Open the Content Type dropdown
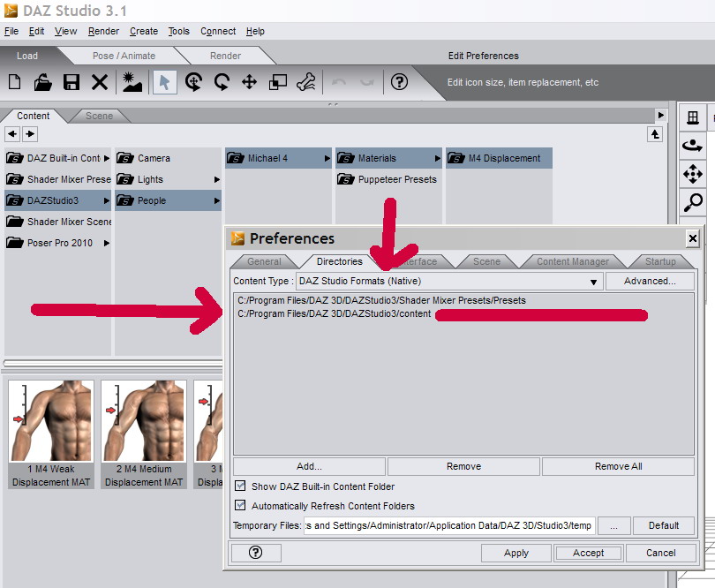This screenshot has height=588, width=715. point(449,281)
